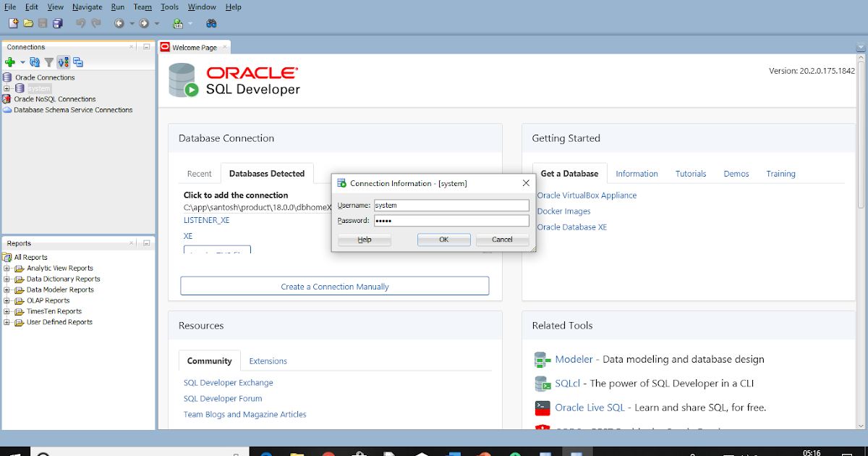Open the SQL Developer Forum link

point(223,398)
